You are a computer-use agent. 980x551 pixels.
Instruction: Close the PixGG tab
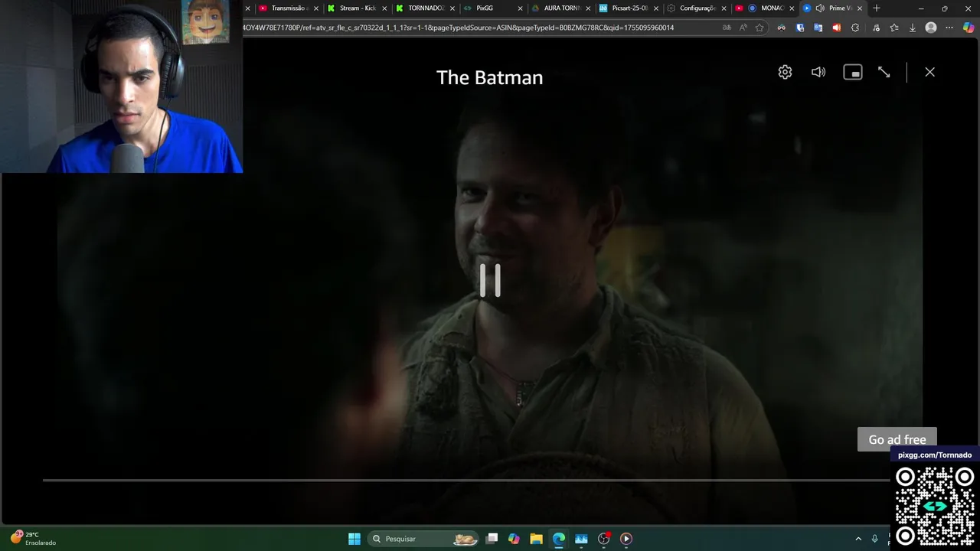pyautogui.click(x=521, y=8)
